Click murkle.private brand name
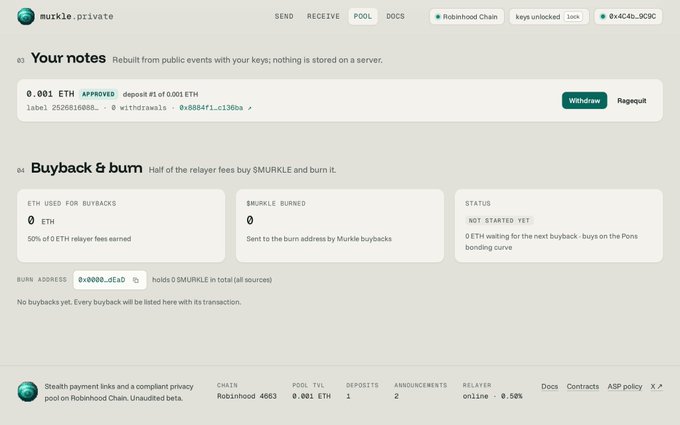This screenshot has width=680, height=425. [x=77, y=16]
